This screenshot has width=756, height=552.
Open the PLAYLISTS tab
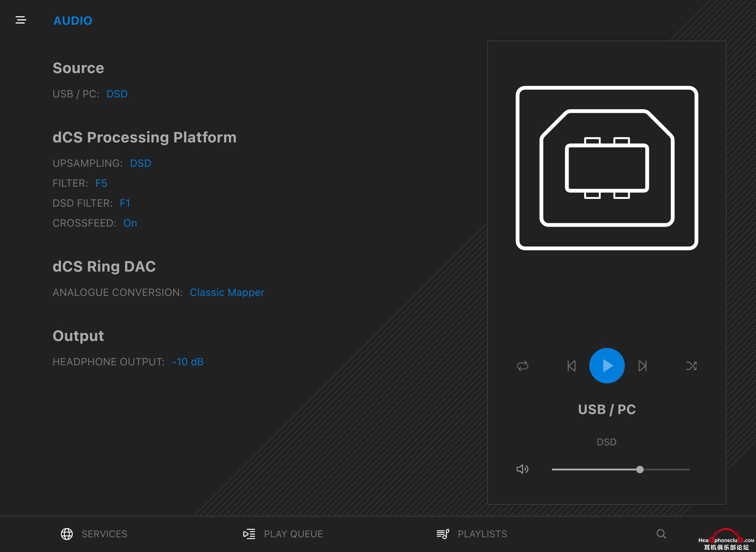(x=472, y=534)
